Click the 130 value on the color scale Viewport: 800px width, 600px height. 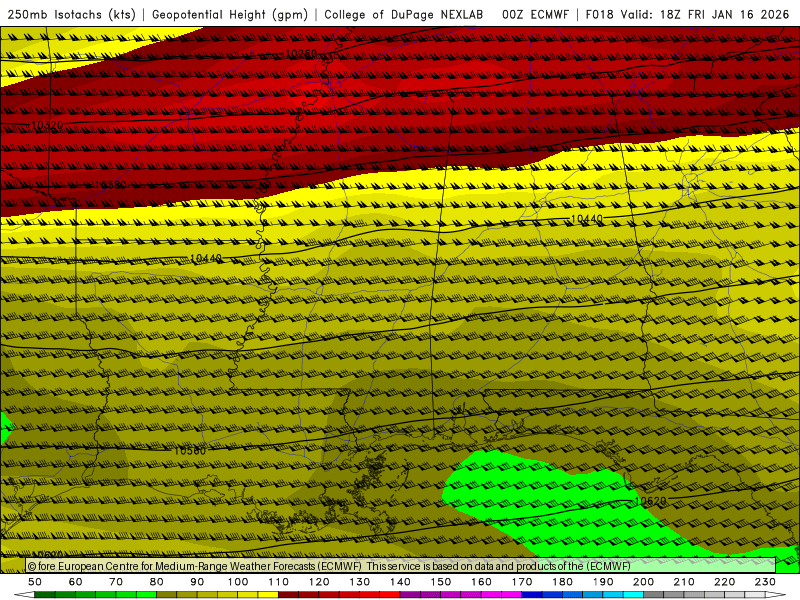coord(360,582)
